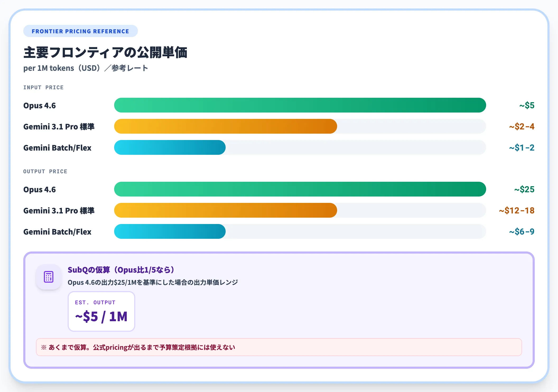This screenshot has width=558, height=392.
Task: Click the ~$25 output price value
Action: (x=524, y=189)
